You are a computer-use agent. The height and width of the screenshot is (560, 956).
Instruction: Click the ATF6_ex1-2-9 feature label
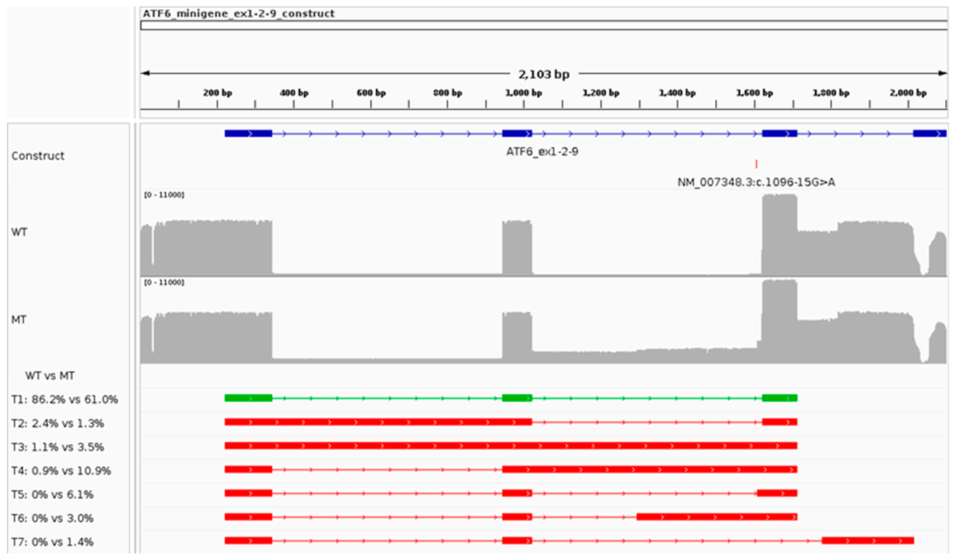pos(542,152)
